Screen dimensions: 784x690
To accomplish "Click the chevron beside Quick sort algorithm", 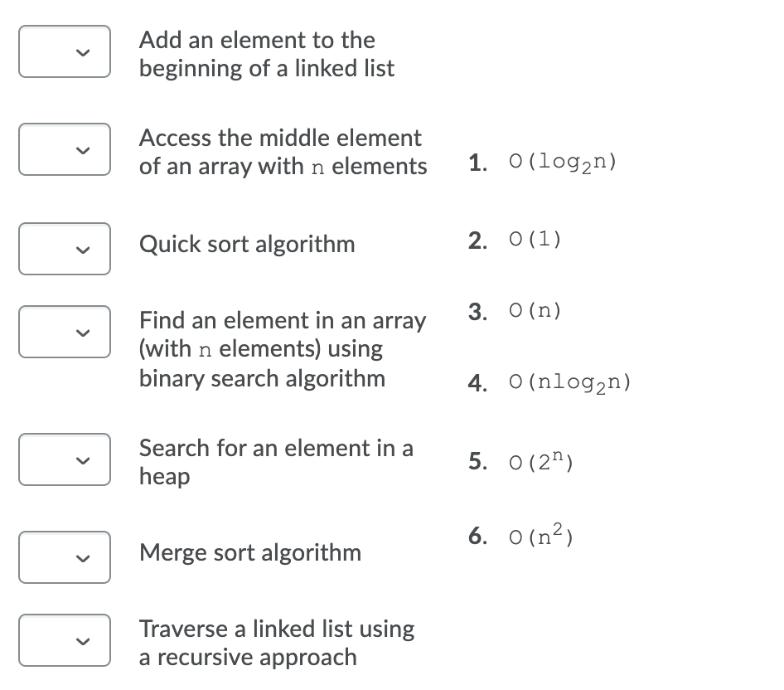I will pos(83,250).
